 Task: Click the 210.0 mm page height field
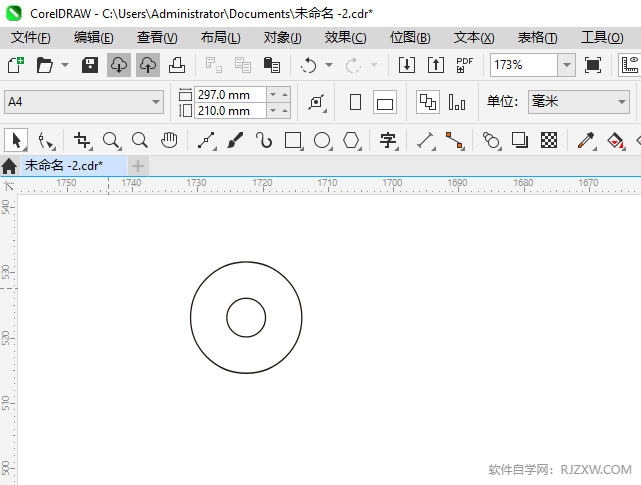(x=231, y=111)
